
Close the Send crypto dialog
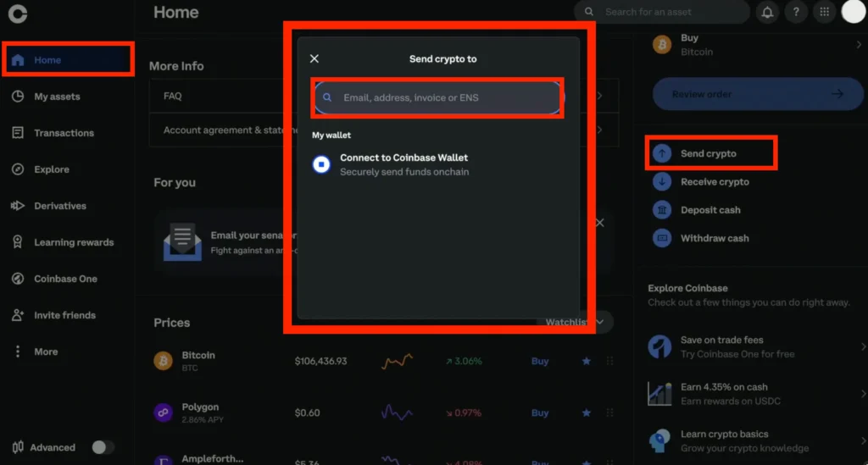click(x=314, y=58)
